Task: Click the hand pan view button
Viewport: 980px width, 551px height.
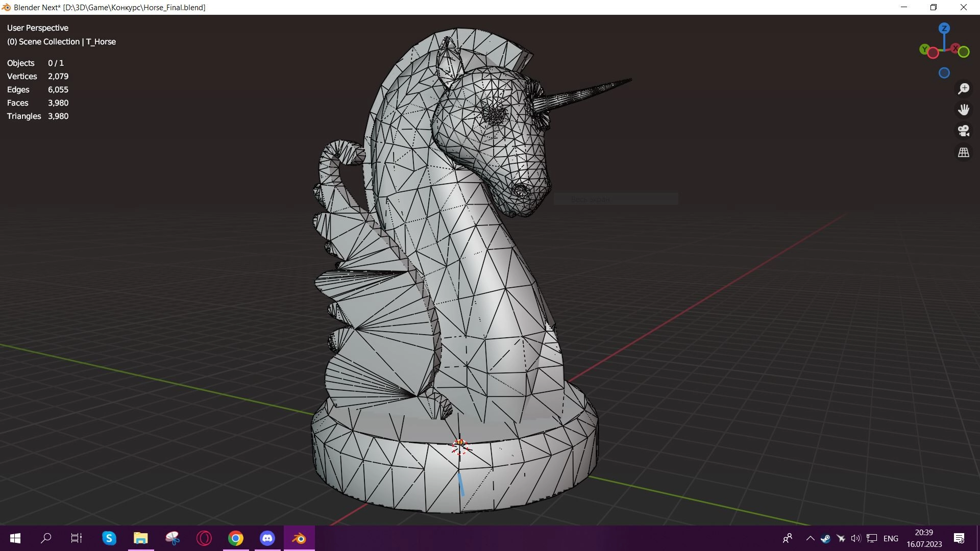Action: (964, 110)
